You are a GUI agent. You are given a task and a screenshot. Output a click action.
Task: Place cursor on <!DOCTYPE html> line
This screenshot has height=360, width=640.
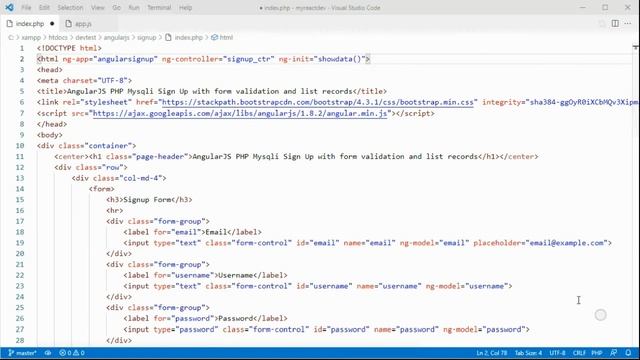click(69, 48)
